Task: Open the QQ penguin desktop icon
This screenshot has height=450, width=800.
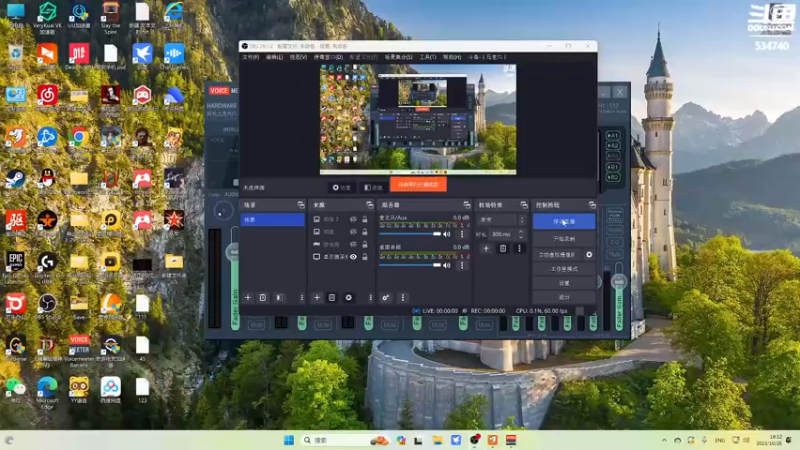Action: point(47,182)
